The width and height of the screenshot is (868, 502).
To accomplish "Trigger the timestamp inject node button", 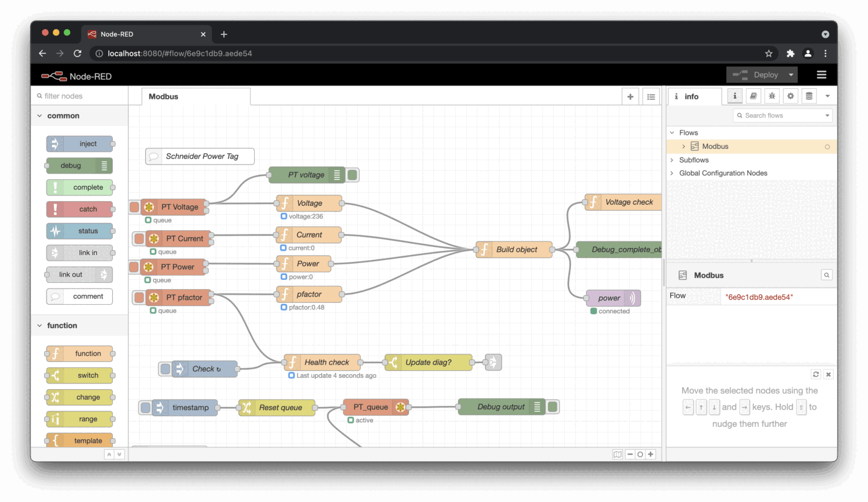I will [x=145, y=408].
